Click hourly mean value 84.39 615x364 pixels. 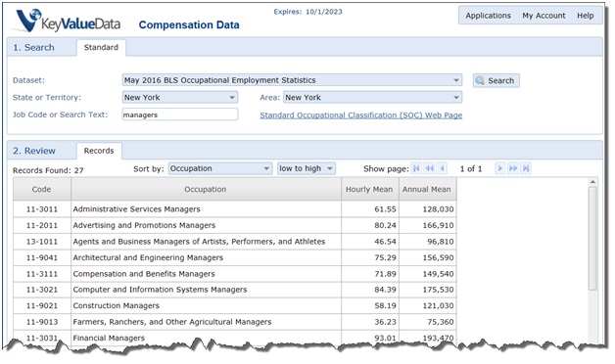385,290
